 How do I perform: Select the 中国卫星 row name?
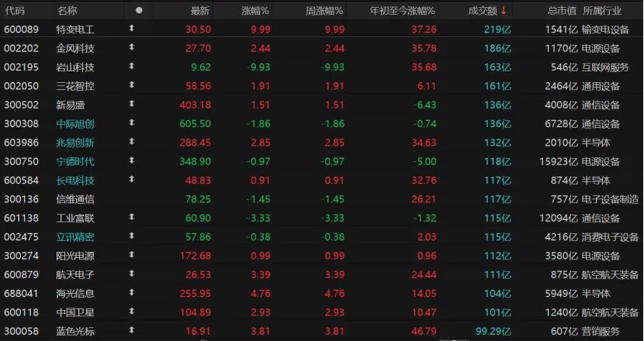[x=75, y=312]
